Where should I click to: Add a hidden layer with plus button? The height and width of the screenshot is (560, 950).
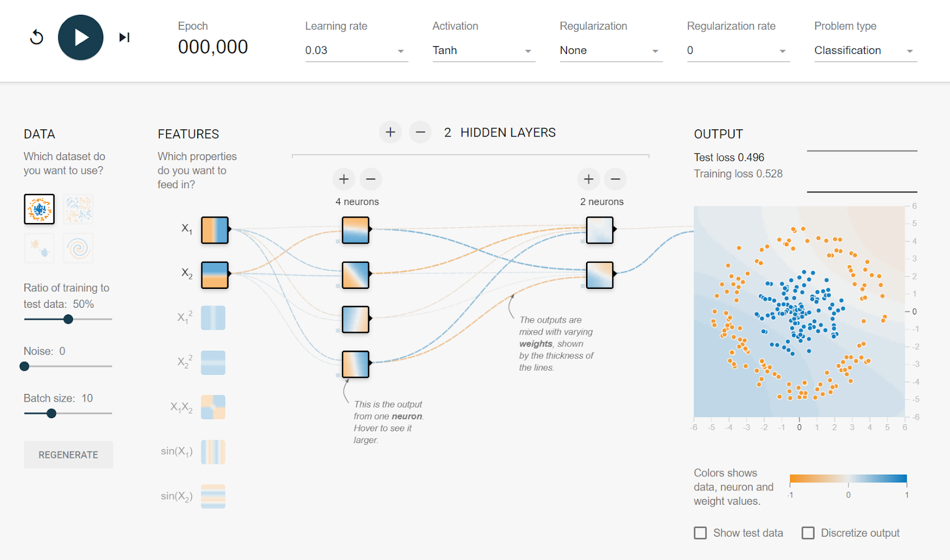(x=390, y=132)
